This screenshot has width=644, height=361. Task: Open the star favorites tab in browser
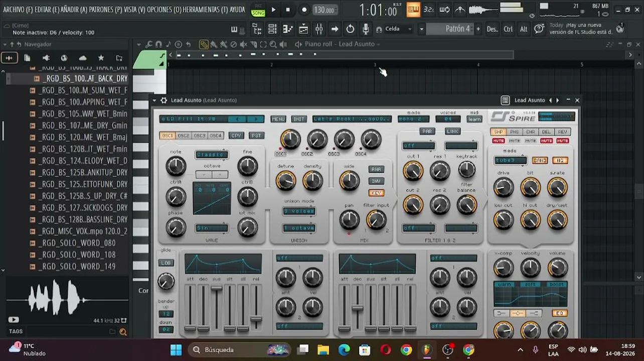pyautogui.click(x=101, y=58)
